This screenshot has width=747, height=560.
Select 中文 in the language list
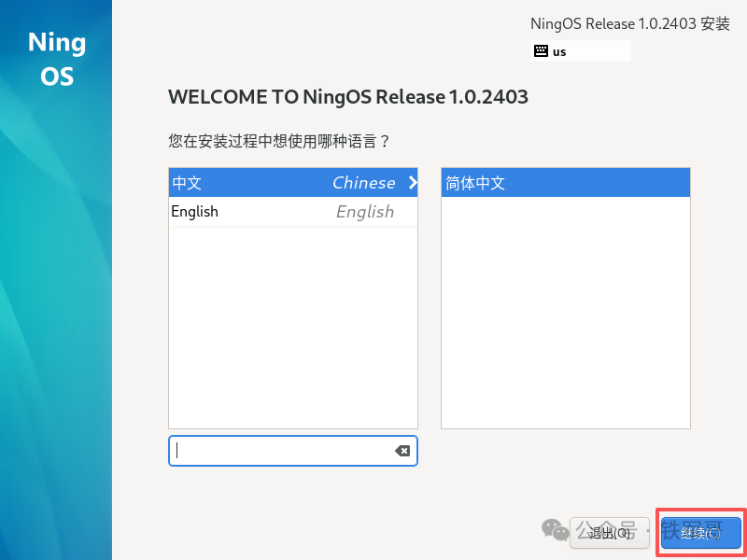187,183
